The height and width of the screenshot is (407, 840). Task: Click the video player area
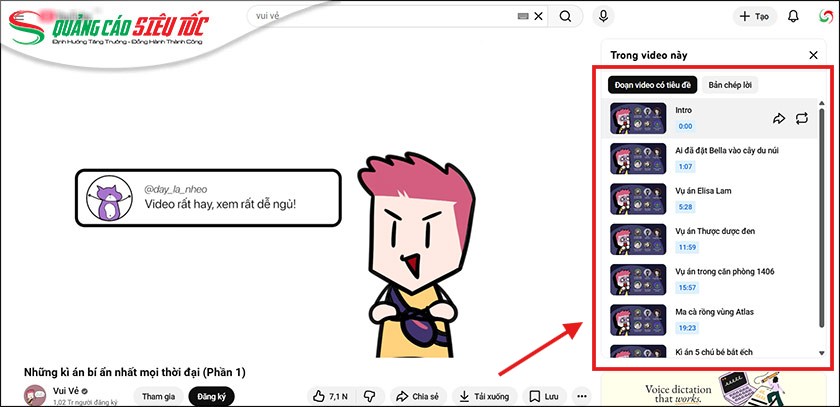pos(298,198)
